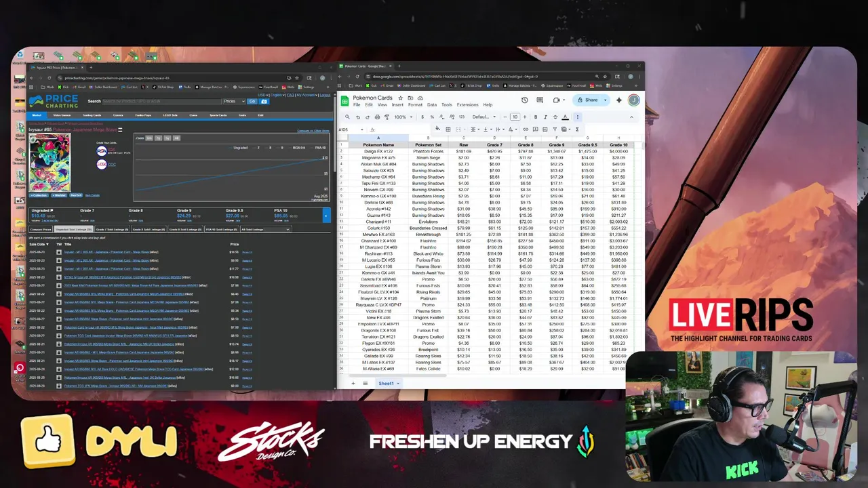This screenshot has height=488, width=868.
Task: Click the insert link icon in Sheets
Action: coord(526,129)
